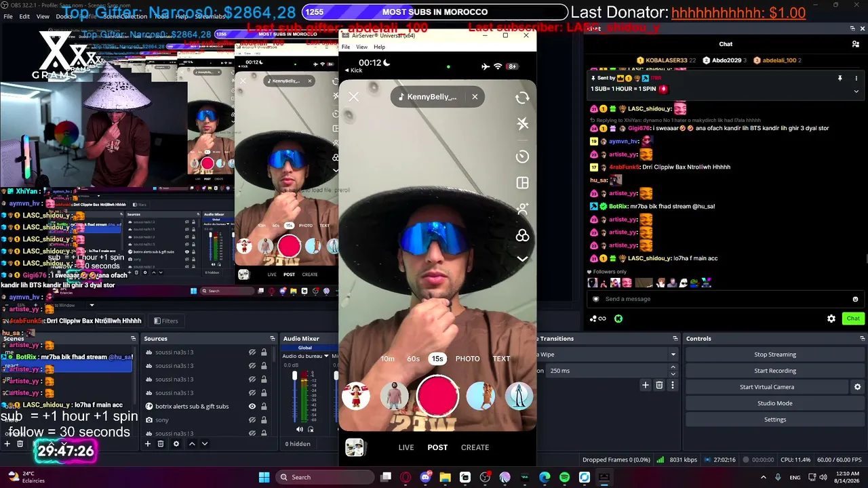
Task: Toggle lock on the sony source
Action: 264,420
